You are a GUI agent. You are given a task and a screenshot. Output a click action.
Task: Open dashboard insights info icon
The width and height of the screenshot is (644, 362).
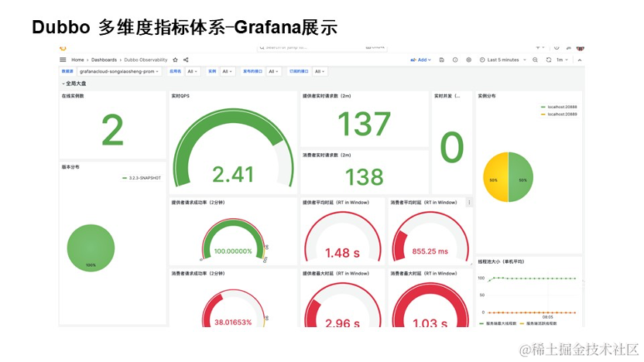point(455,60)
